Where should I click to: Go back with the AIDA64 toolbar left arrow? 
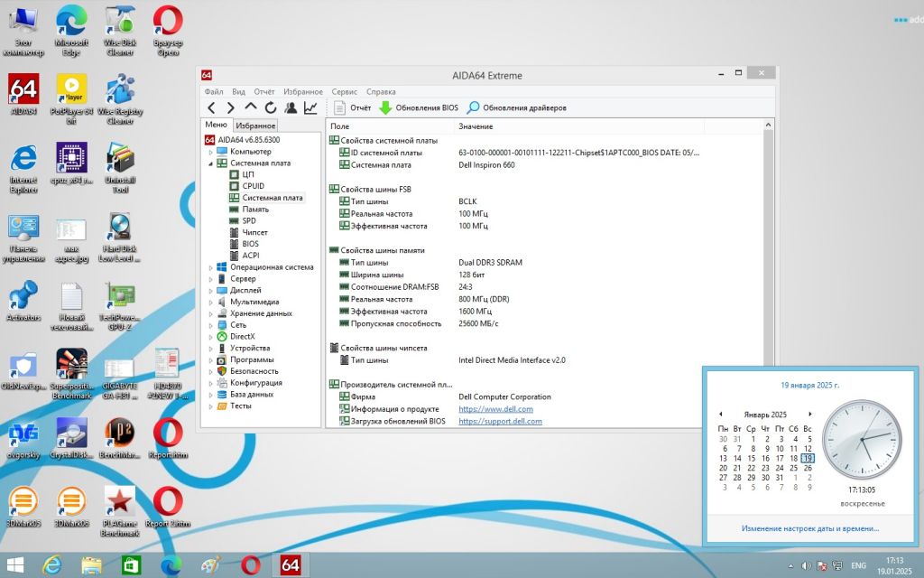[x=211, y=108]
